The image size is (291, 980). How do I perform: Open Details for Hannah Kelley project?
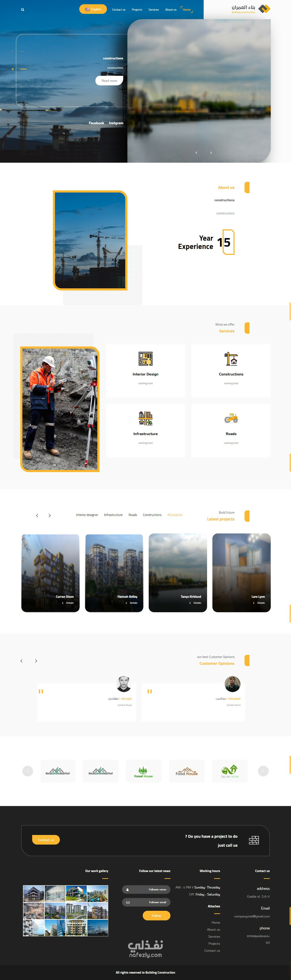132,603
